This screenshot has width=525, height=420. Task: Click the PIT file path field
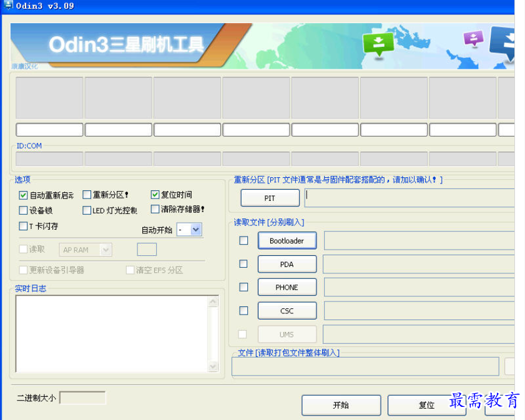[409, 198]
